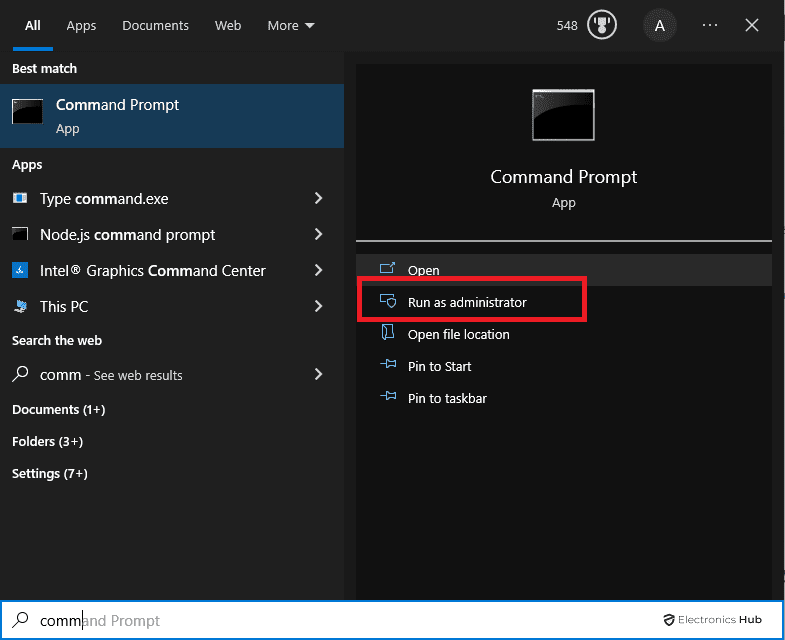Click the Command Prompt icon in Best match

[x=27, y=111]
